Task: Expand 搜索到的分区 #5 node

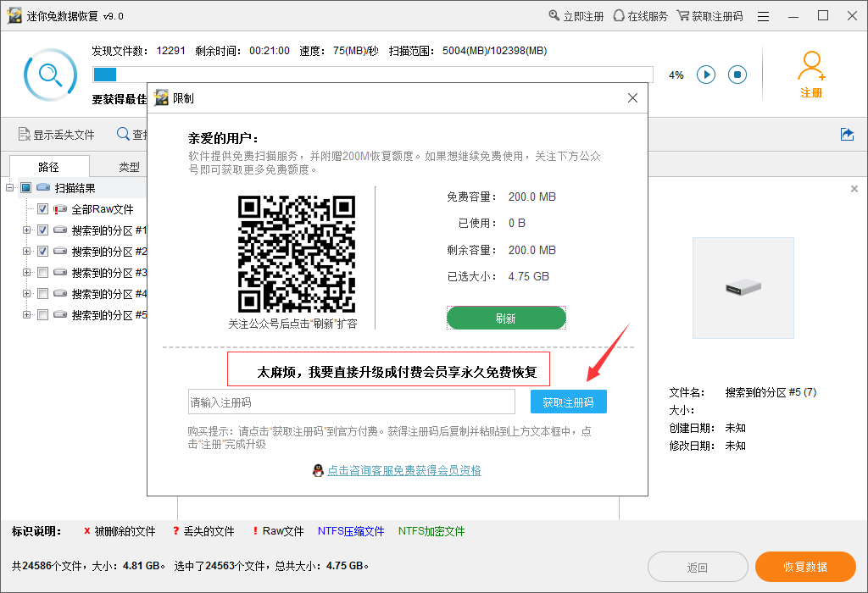Action: (26, 315)
